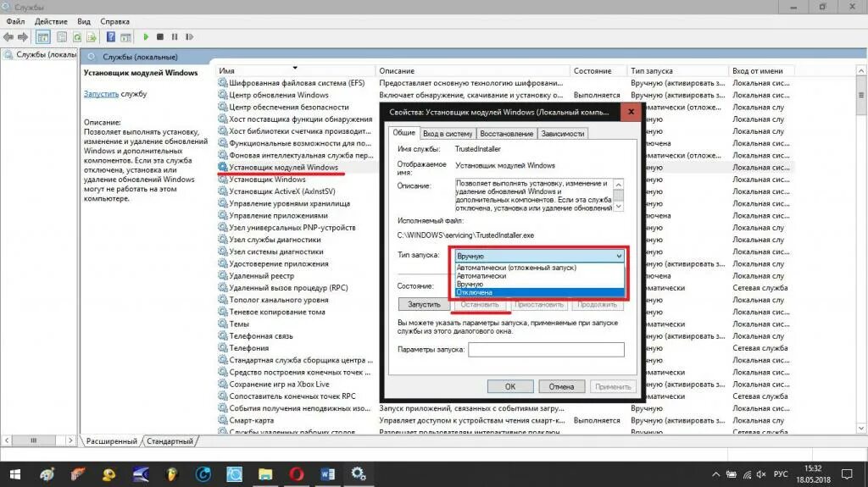Image resolution: width=868 pixels, height=487 pixels.
Task: Click gear icon of Теневое копирование тома
Action: point(223,312)
